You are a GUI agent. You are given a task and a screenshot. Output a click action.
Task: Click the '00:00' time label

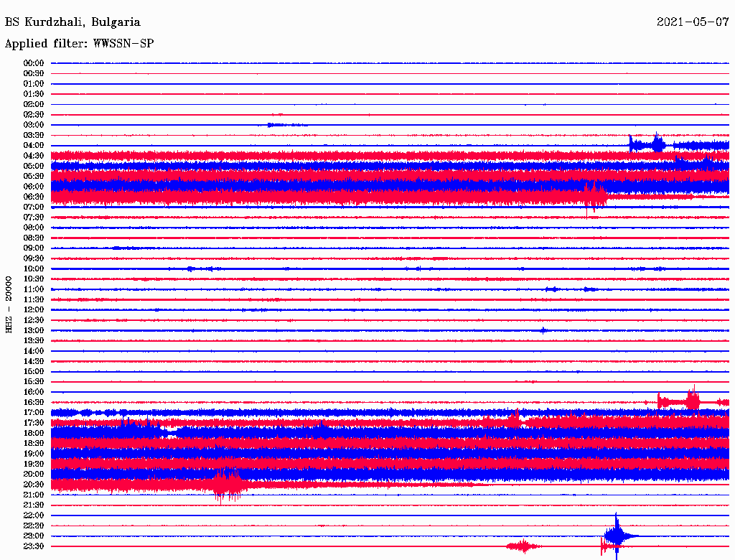click(x=34, y=63)
